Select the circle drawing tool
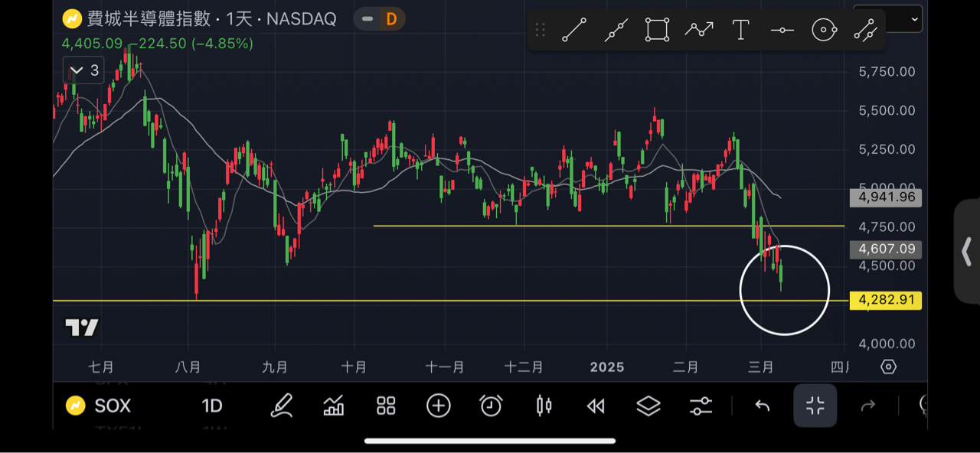Image resolution: width=980 pixels, height=453 pixels. coord(824,31)
